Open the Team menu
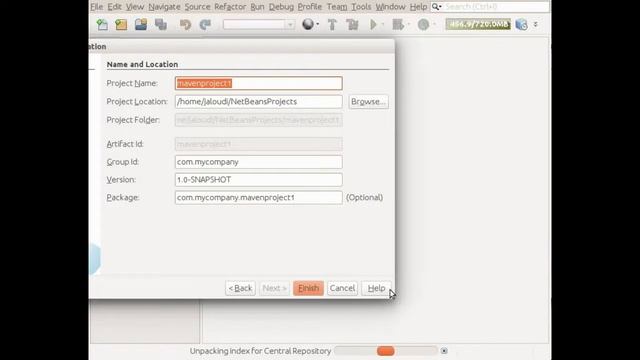 pyautogui.click(x=337, y=7)
